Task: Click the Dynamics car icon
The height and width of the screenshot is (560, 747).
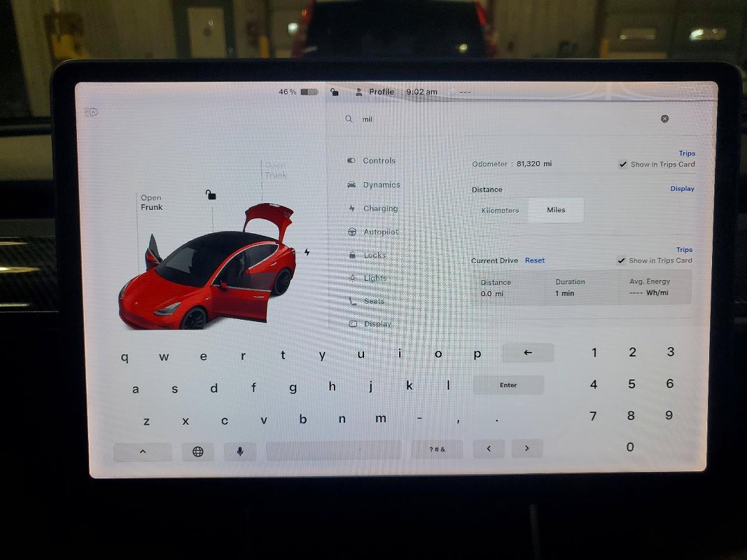Action: pyautogui.click(x=351, y=184)
